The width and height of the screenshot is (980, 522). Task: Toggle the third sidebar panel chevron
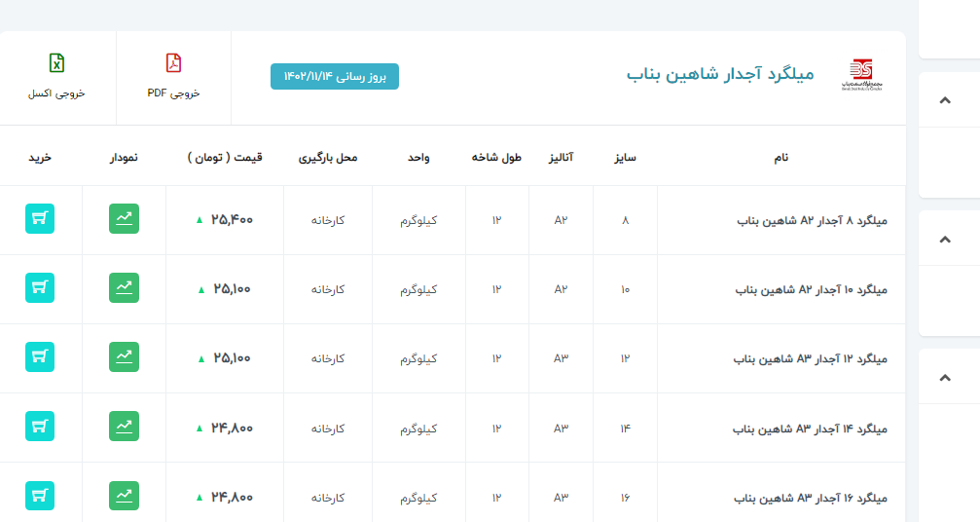(944, 377)
